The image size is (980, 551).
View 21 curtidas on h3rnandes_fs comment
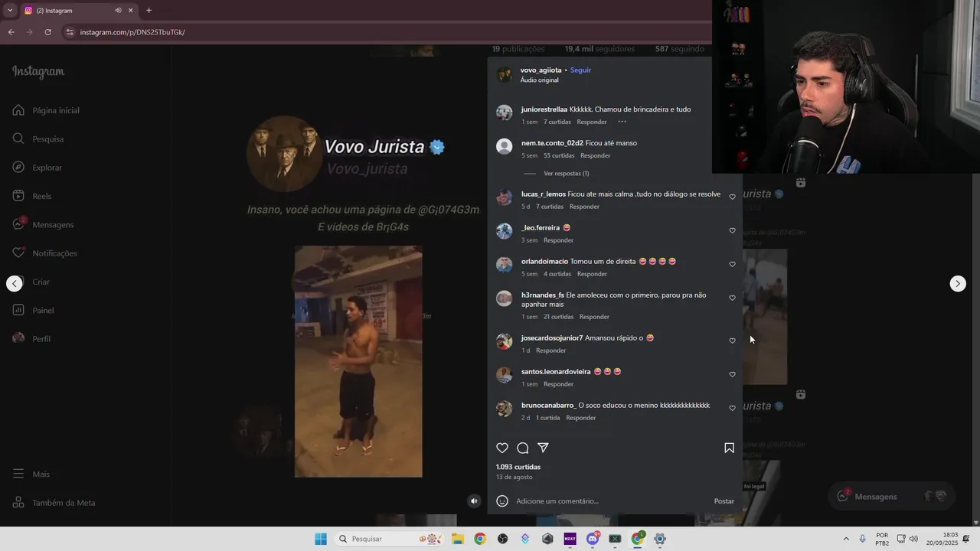(558, 317)
